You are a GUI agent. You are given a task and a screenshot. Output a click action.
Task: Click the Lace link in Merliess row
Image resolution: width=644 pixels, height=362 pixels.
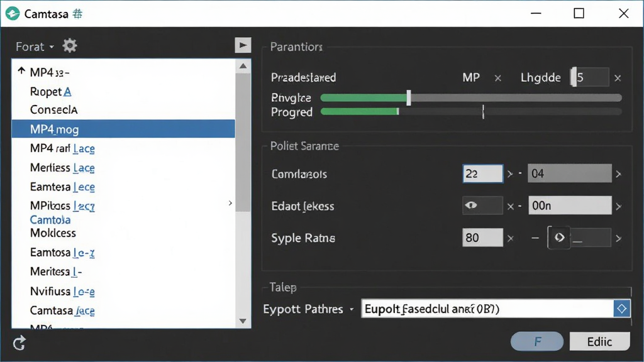pos(84,168)
